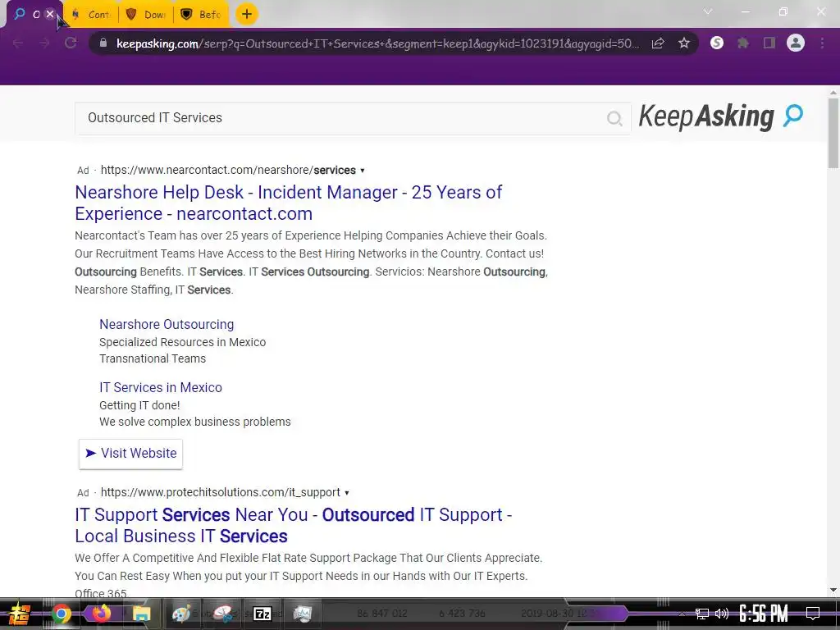
Task: Submit search with magnifier icon in search box
Action: 615,118
